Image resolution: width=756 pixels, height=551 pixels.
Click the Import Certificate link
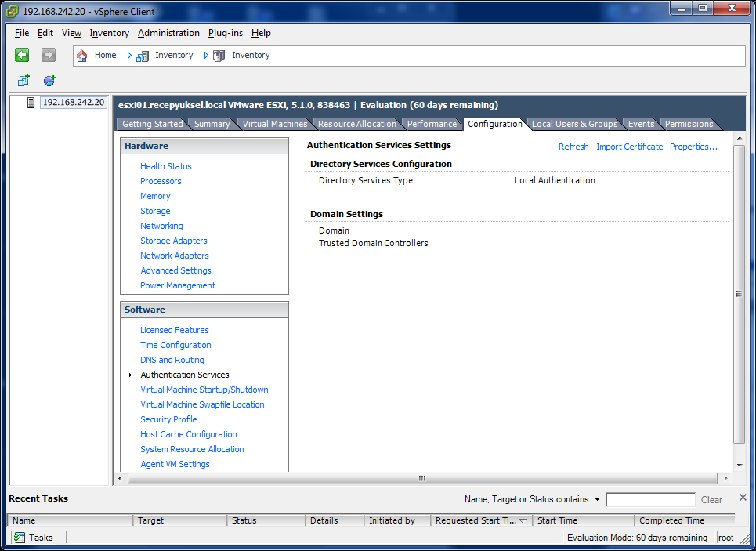coord(629,147)
